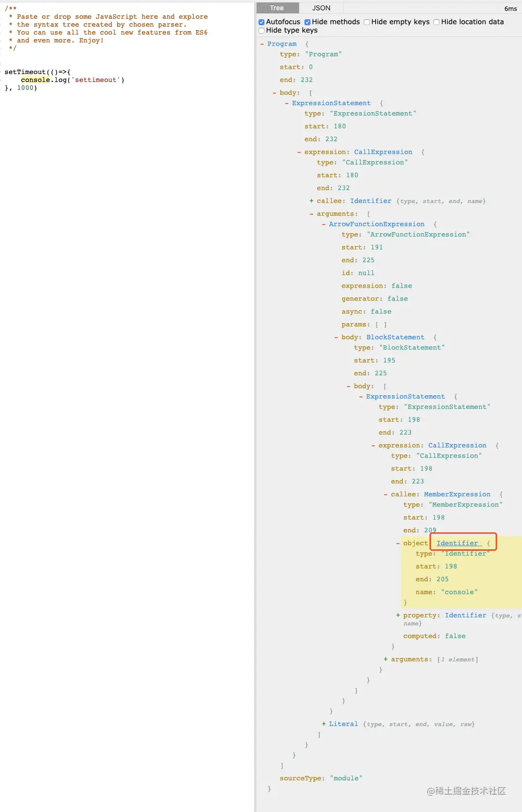Screen dimensions: 522x812
Task: Click the params: [ ] entry
Action: pyautogui.click(x=364, y=325)
